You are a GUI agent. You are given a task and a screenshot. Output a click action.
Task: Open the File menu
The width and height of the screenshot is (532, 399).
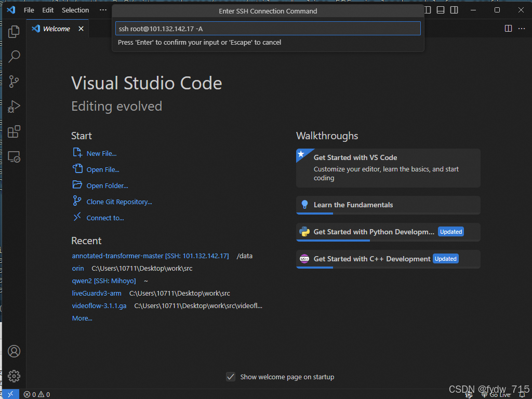[x=29, y=10]
